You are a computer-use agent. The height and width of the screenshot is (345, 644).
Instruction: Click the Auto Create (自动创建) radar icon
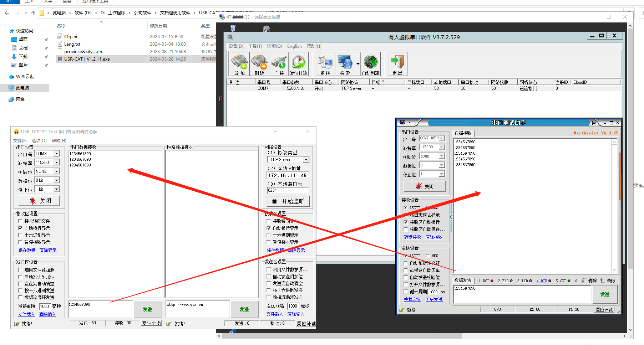coord(371,64)
